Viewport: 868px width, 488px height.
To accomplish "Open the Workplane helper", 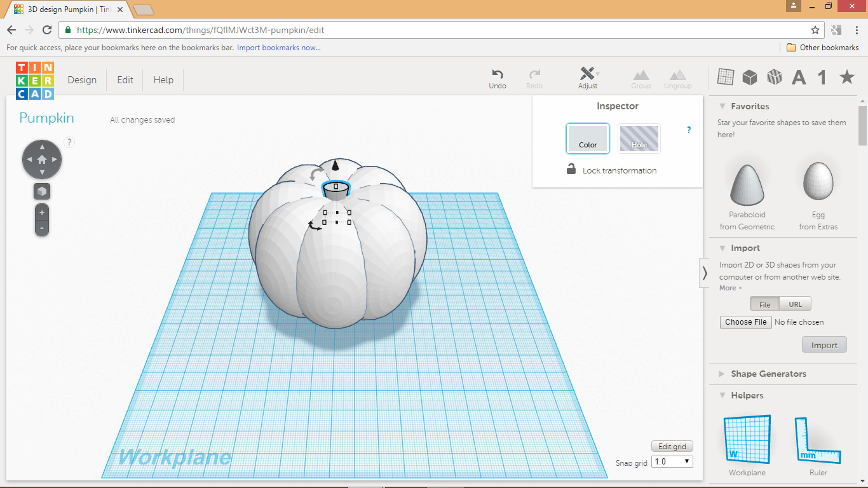I will pyautogui.click(x=746, y=439).
